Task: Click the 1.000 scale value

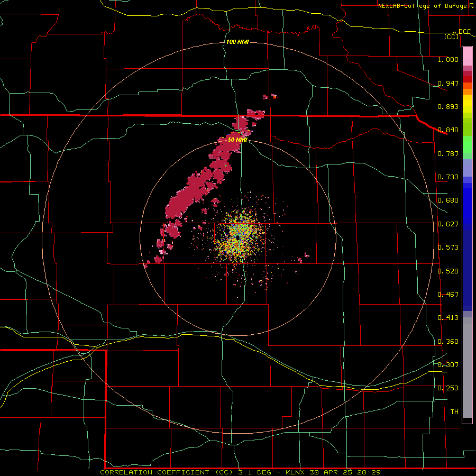Action: [448, 59]
